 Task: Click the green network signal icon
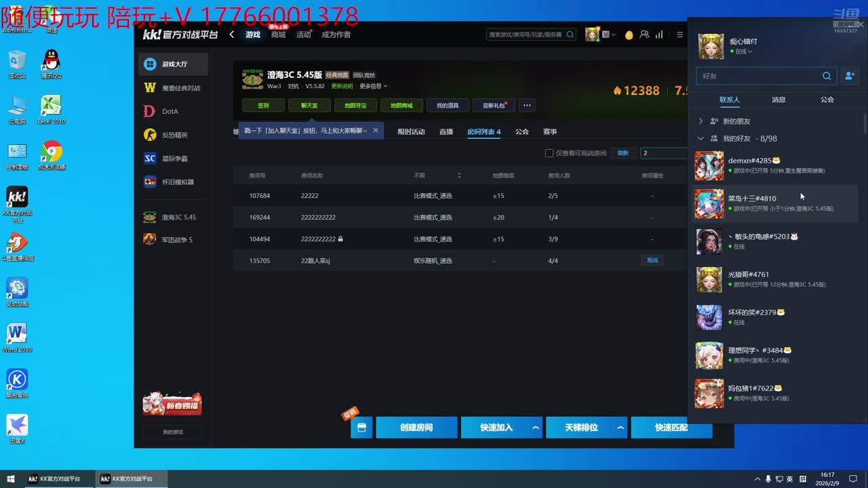point(658,35)
